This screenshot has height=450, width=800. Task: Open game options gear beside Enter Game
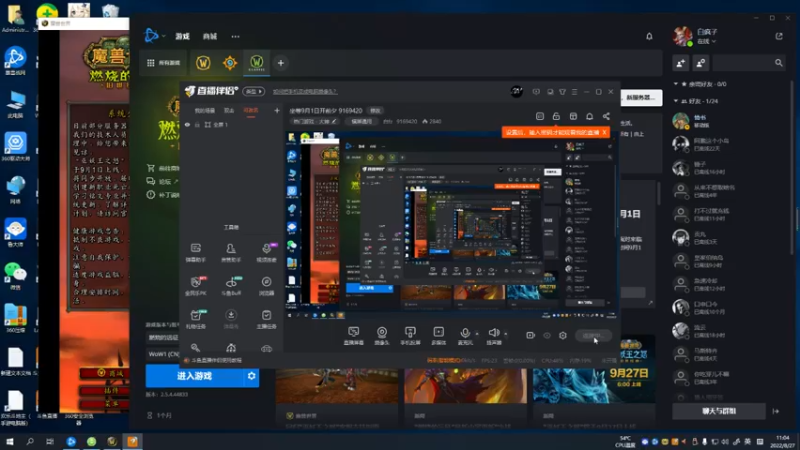pyautogui.click(x=252, y=376)
